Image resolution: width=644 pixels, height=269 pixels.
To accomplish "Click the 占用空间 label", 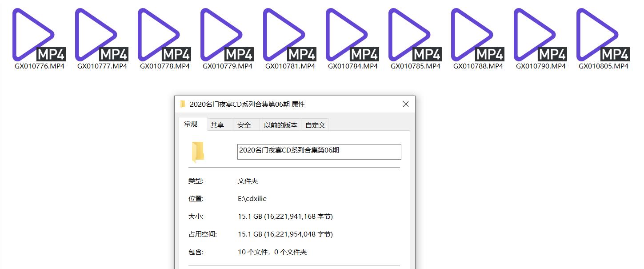I will point(203,234).
